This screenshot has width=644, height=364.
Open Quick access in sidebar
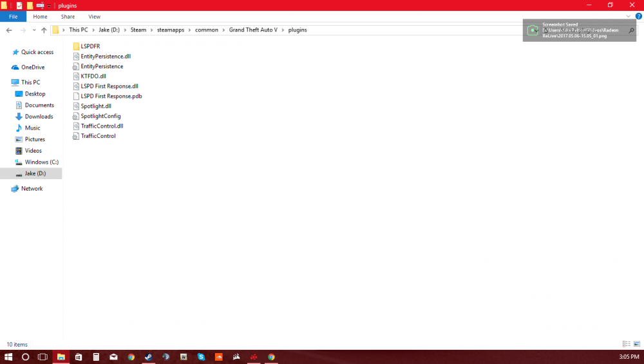33,52
